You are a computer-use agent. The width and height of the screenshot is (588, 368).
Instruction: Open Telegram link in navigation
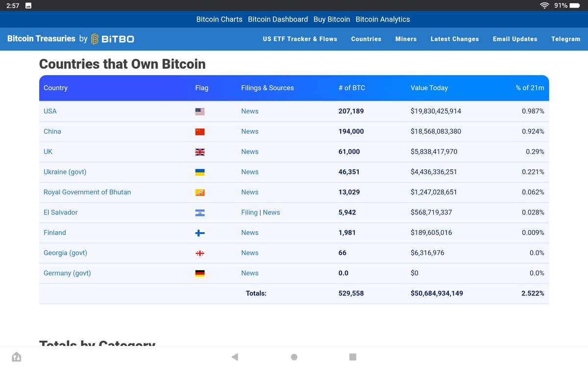click(x=565, y=39)
